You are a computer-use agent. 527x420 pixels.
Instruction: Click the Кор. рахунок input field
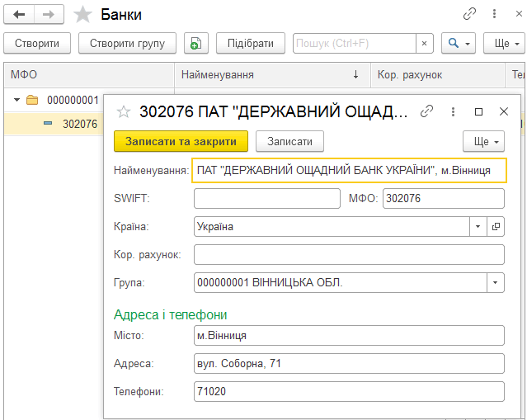click(x=349, y=254)
